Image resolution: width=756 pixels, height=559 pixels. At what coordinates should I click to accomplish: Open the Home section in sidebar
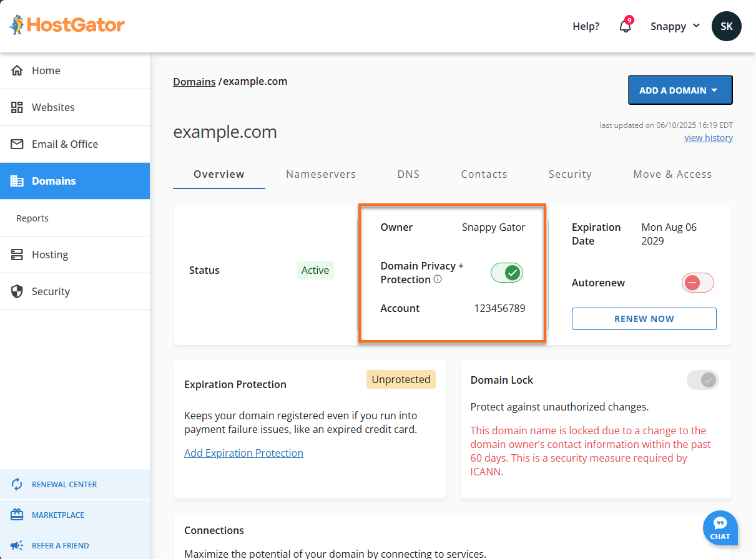(x=45, y=70)
